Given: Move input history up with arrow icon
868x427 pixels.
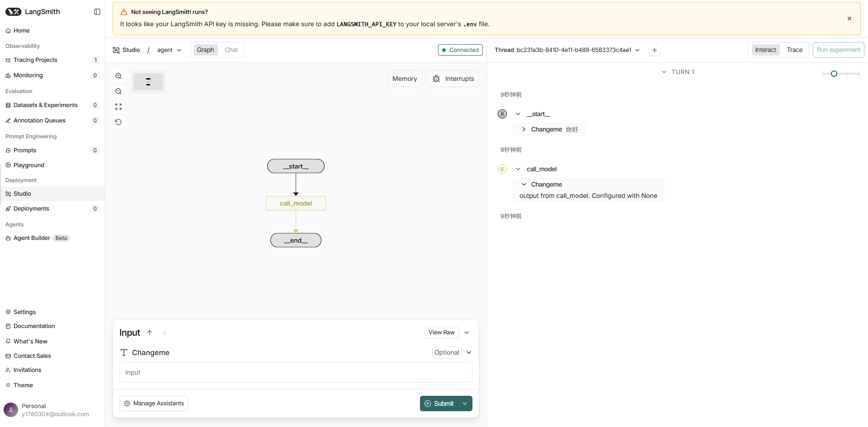Looking at the screenshot, I should pyautogui.click(x=150, y=333).
